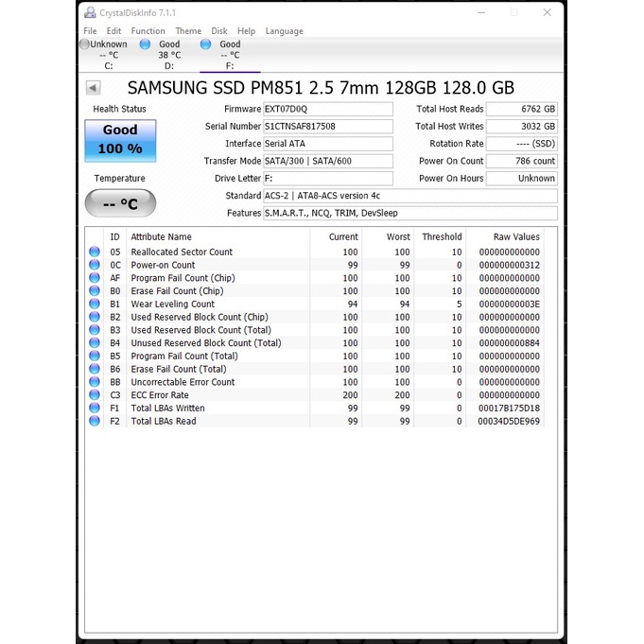
Task: Click the SAMSUNG SSD PM851 disk title
Action: click(x=321, y=88)
